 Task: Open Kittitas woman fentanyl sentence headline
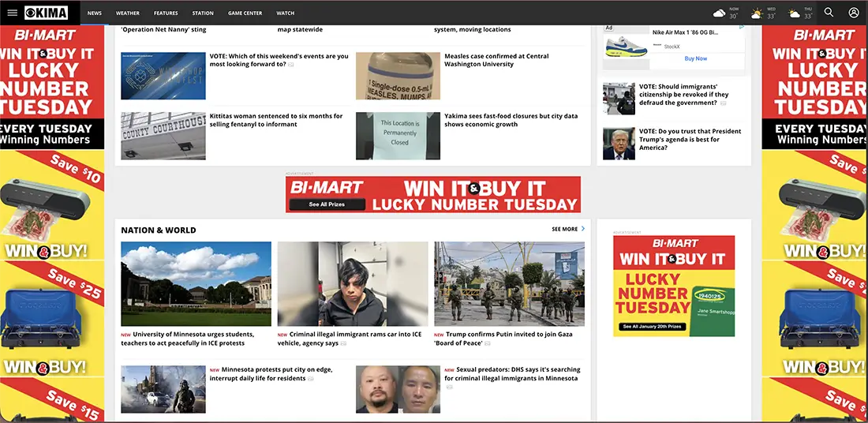click(275, 120)
